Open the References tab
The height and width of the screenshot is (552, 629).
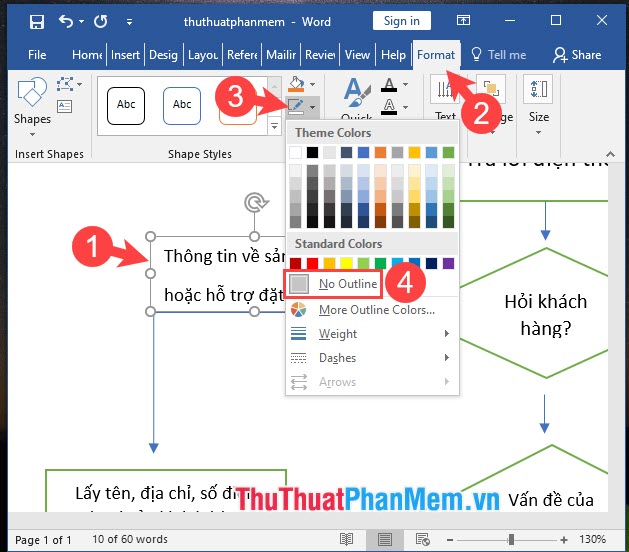242,55
